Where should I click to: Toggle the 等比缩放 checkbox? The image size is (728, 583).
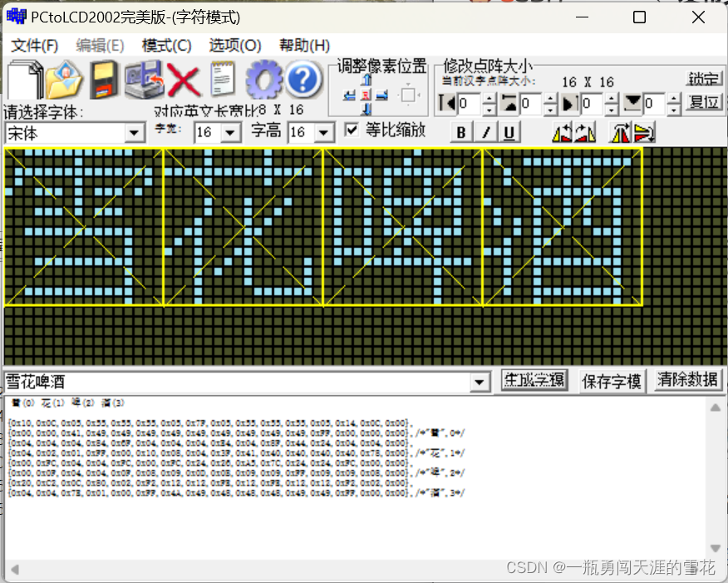point(352,130)
